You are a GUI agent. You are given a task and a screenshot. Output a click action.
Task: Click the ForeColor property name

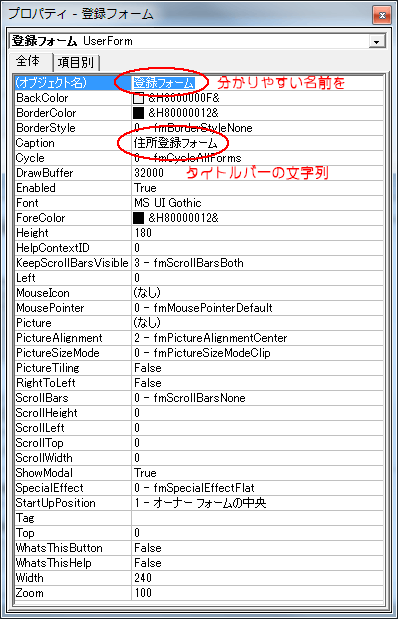pyautogui.click(x=40, y=218)
